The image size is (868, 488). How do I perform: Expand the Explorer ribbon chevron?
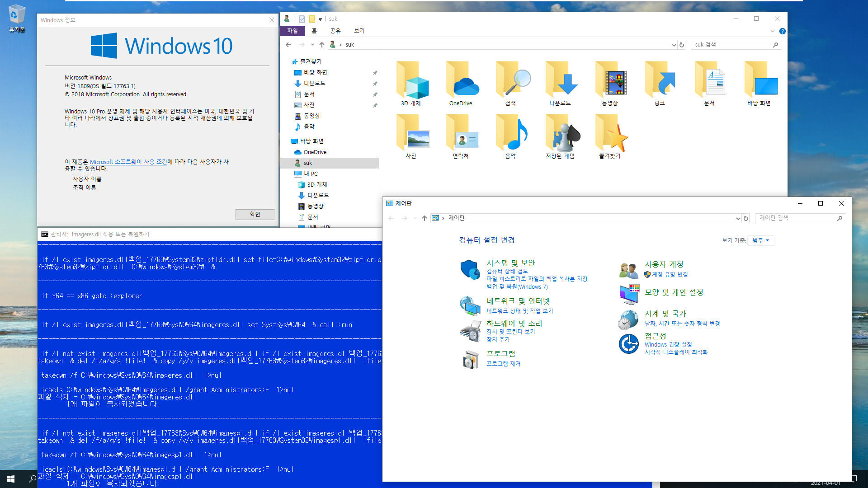772,31
